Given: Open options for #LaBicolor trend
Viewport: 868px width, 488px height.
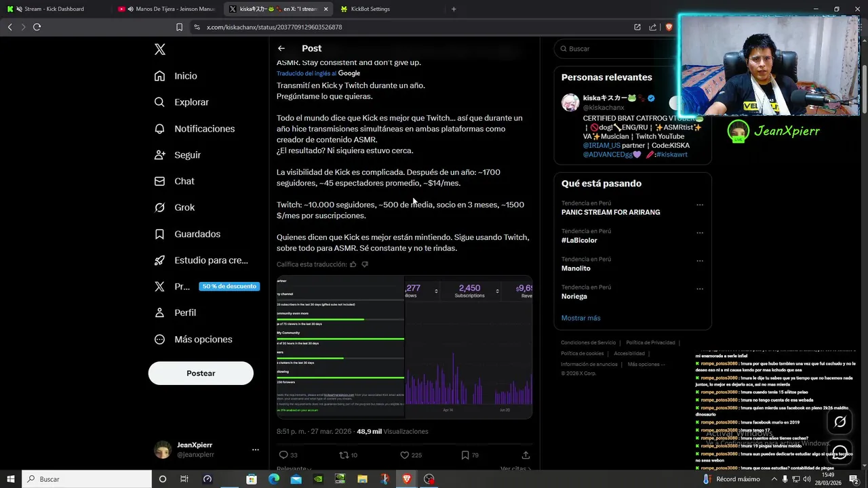Looking at the screenshot, I should click(700, 232).
